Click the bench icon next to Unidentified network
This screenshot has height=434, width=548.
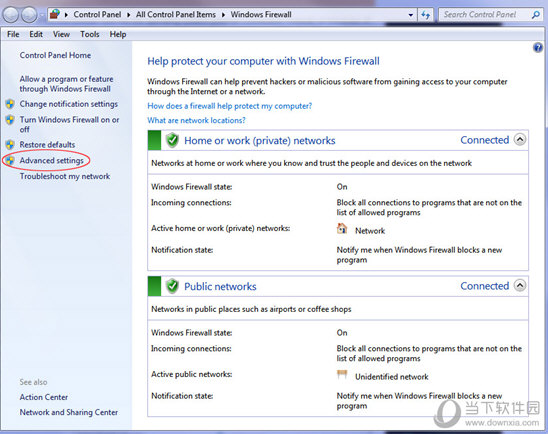tap(342, 375)
